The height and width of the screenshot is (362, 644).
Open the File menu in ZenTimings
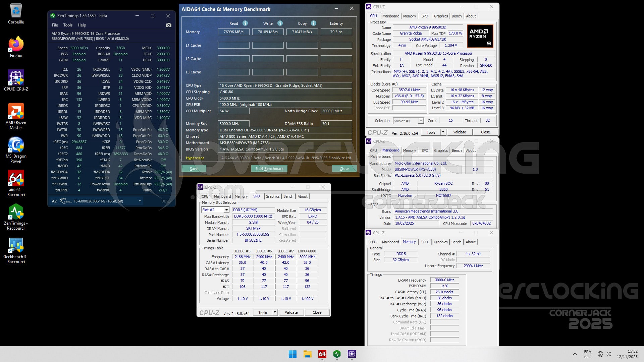(x=55, y=25)
